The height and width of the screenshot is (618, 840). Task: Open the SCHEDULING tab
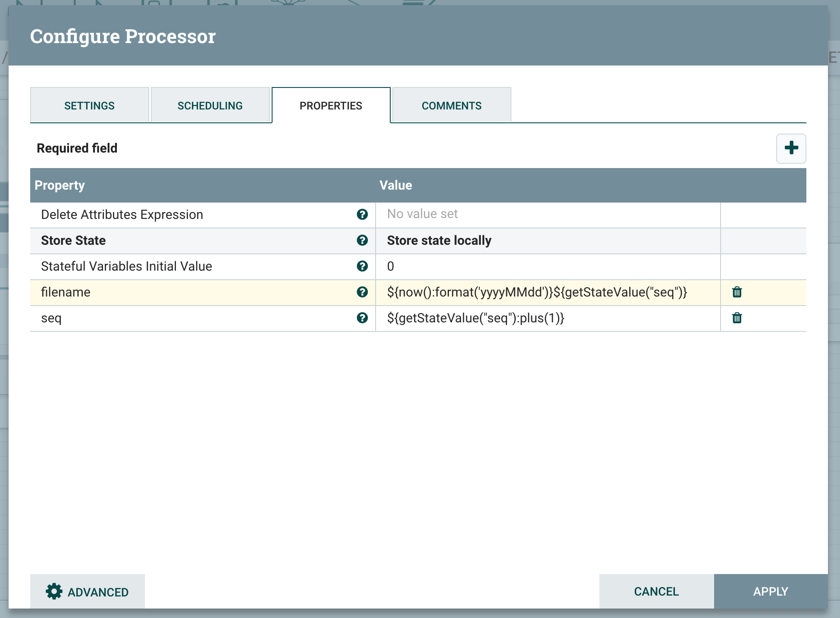tap(210, 105)
